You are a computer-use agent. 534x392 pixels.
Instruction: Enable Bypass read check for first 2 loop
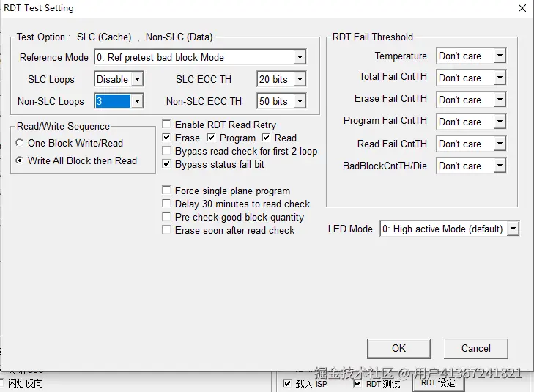coord(166,150)
